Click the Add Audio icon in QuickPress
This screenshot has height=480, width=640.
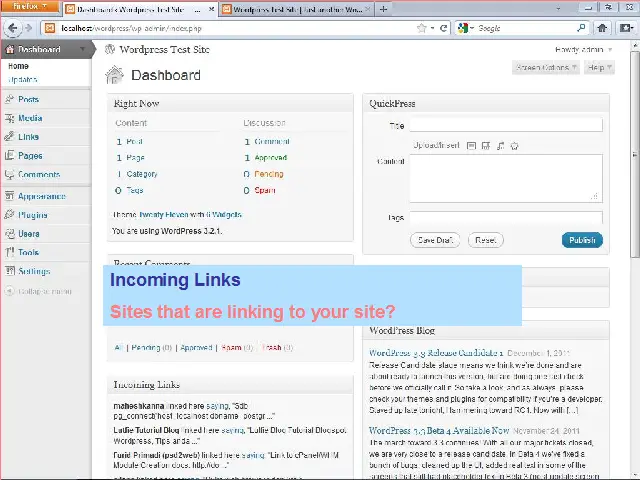point(500,146)
